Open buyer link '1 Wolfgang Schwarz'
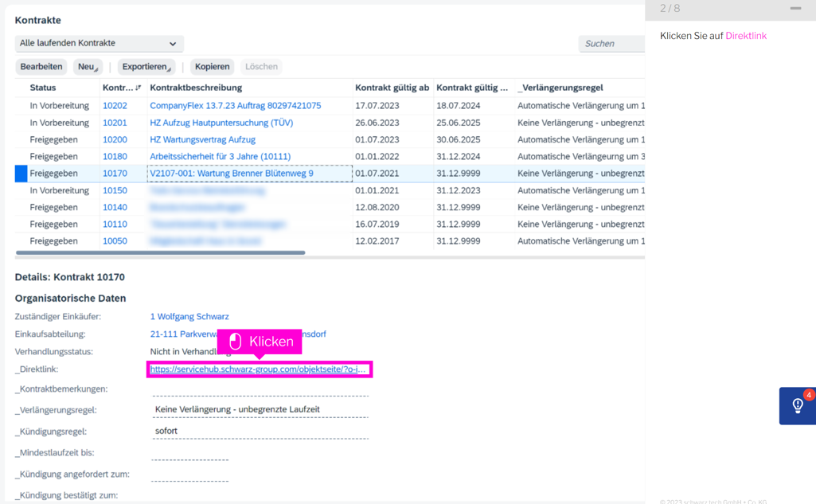 coord(189,317)
